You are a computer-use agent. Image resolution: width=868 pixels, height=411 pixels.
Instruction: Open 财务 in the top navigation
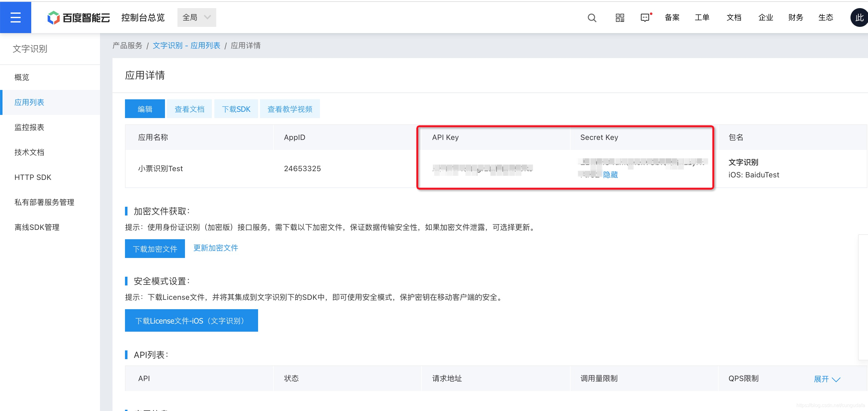coord(795,17)
